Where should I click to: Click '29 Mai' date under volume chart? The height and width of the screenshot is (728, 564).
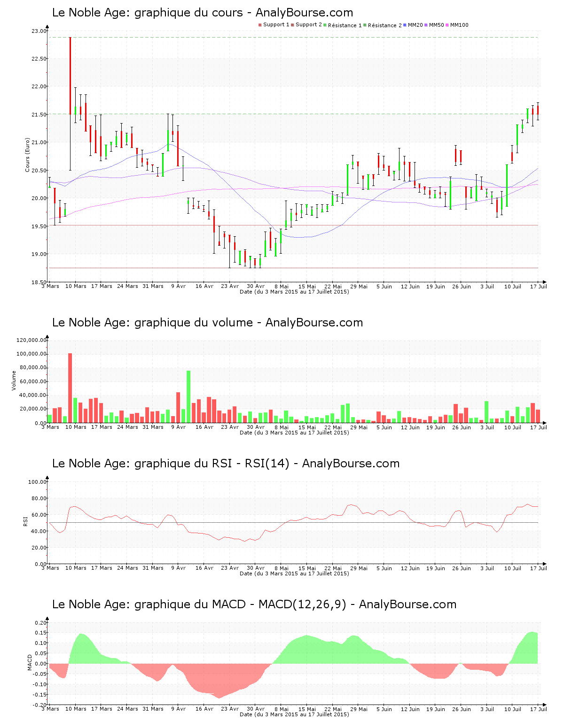pos(359,427)
